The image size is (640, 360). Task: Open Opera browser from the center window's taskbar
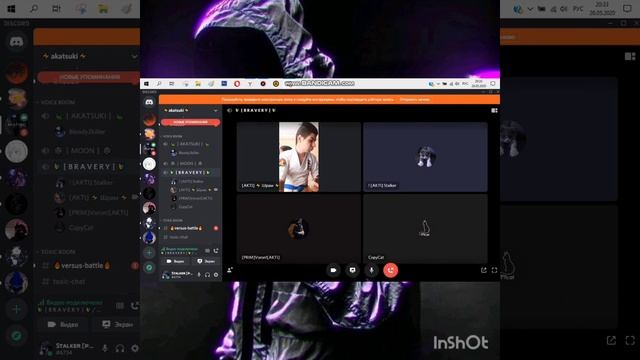(x=237, y=84)
